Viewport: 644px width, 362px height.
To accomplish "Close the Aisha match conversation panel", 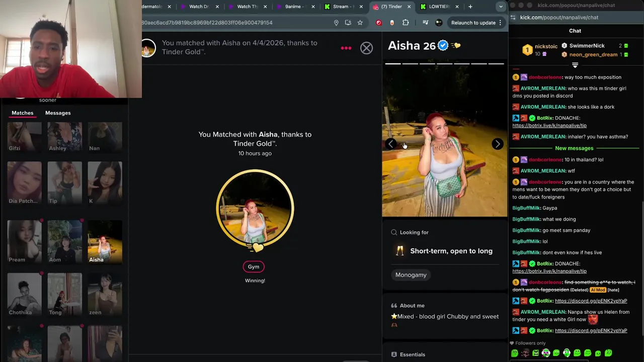I will pyautogui.click(x=366, y=48).
